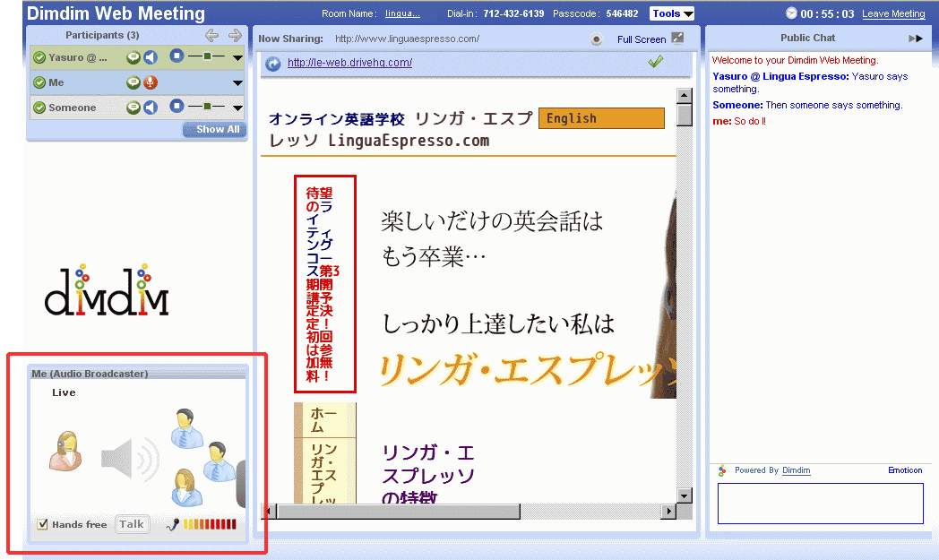939x560 pixels.
Task: Click the shared URL linguaespresso.com text
Action: [x=407, y=39]
